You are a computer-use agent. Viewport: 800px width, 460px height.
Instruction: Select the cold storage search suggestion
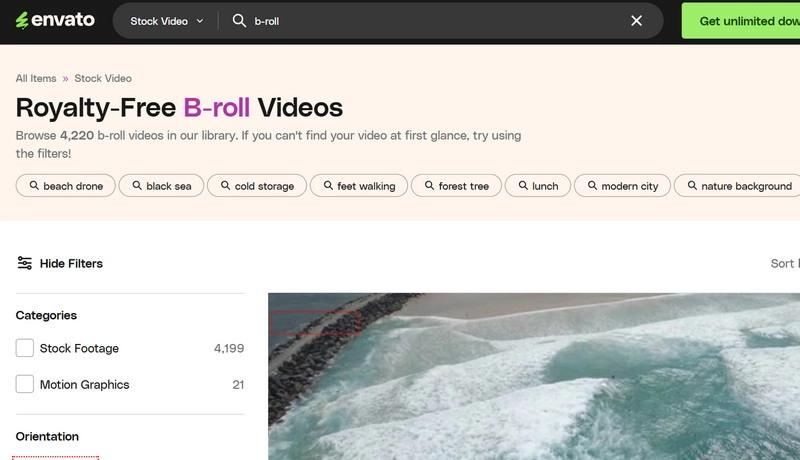pos(257,186)
